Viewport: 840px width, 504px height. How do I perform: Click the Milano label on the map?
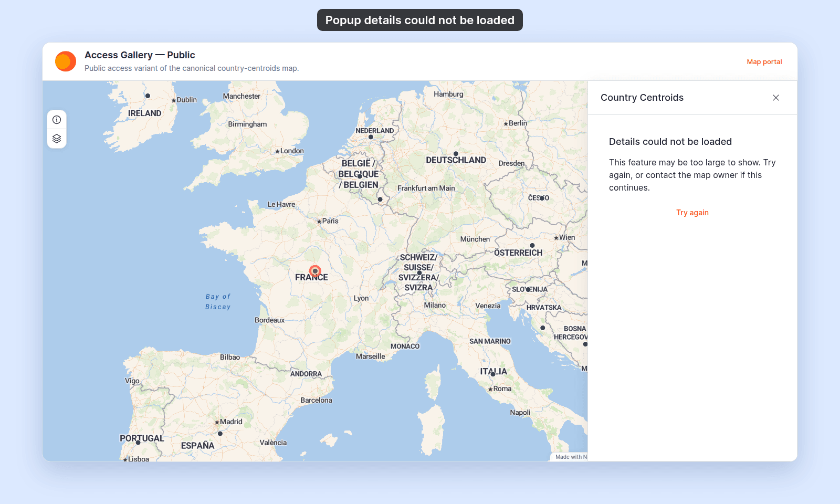435,306
